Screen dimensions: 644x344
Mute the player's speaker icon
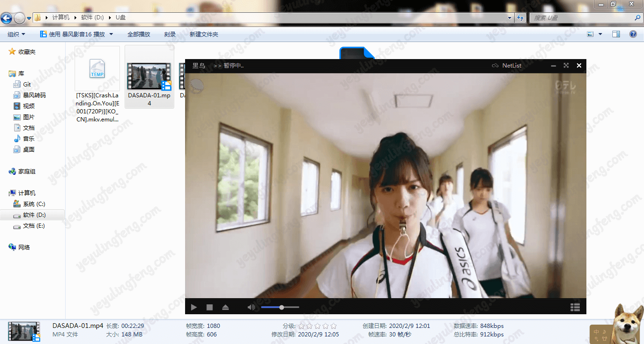click(x=251, y=307)
